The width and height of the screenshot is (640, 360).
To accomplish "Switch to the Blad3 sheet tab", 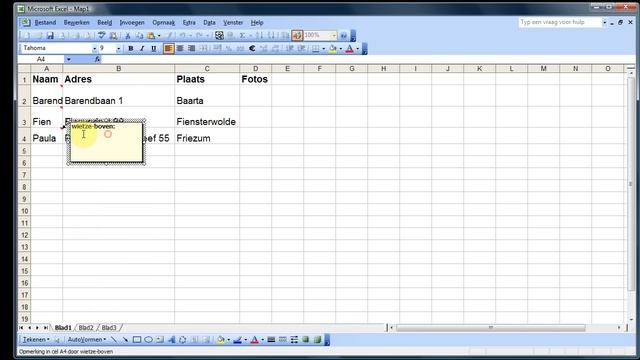I will click(109, 328).
